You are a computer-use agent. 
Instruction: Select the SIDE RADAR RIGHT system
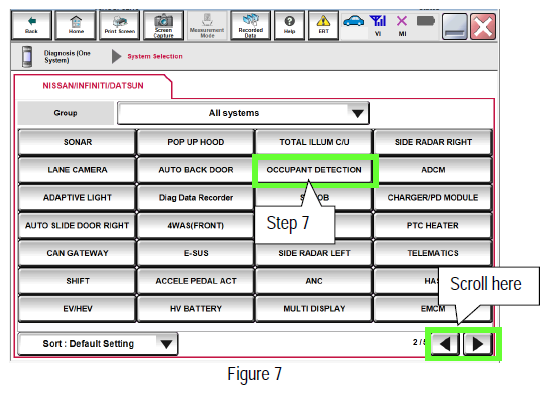[433, 142]
